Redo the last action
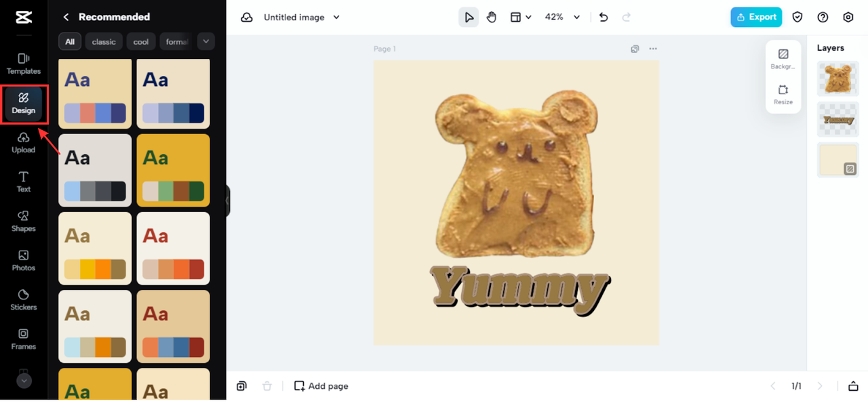Image resolution: width=868 pixels, height=403 pixels. tap(627, 17)
